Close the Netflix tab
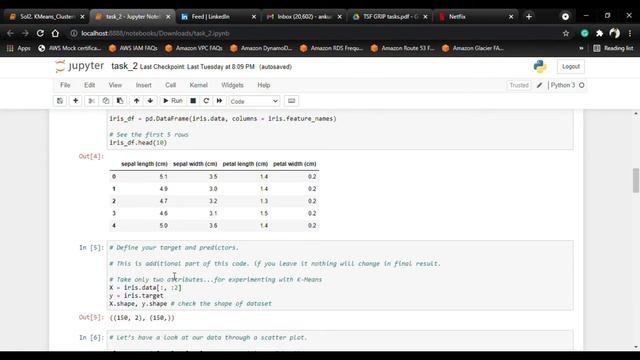Viewport: 640px width, 360px height. (511, 17)
